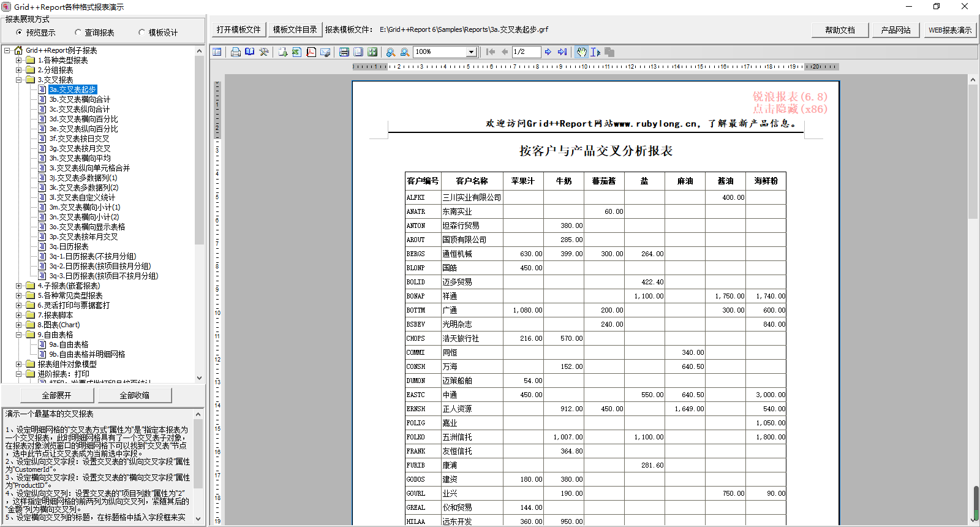Open 3b.交叉表横向合计 report item
Screen dimensions: 980x527
pos(80,99)
